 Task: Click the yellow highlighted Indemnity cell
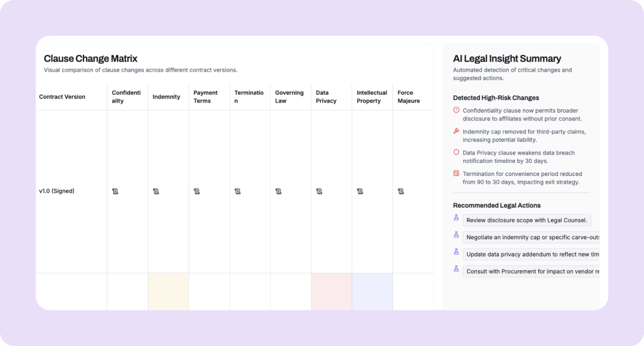(168, 292)
